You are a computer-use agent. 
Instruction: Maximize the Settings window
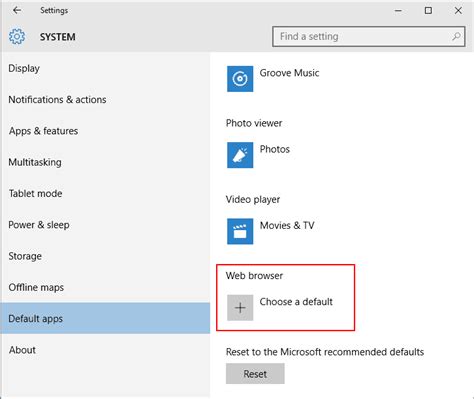[x=428, y=11]
